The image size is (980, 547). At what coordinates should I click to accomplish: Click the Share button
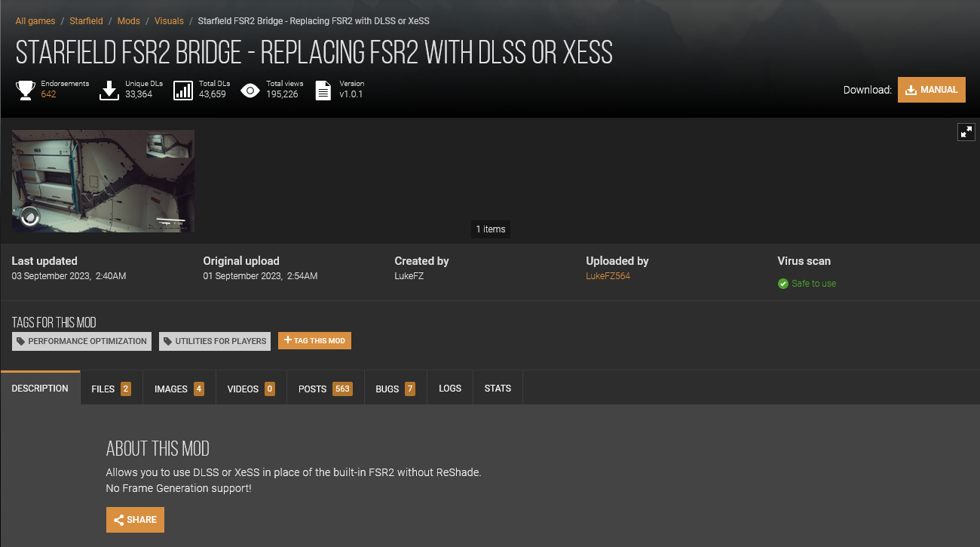click(x=135, y=520)
